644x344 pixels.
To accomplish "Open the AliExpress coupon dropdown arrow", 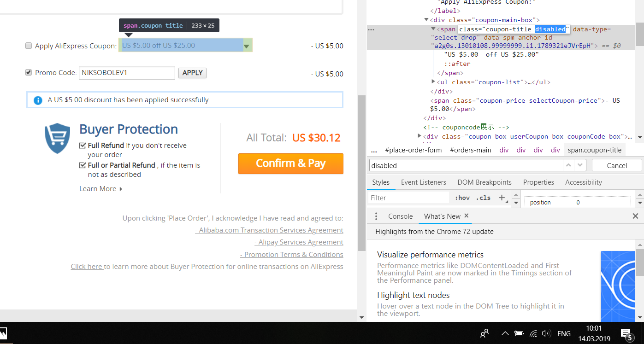I will coord(247,46).
